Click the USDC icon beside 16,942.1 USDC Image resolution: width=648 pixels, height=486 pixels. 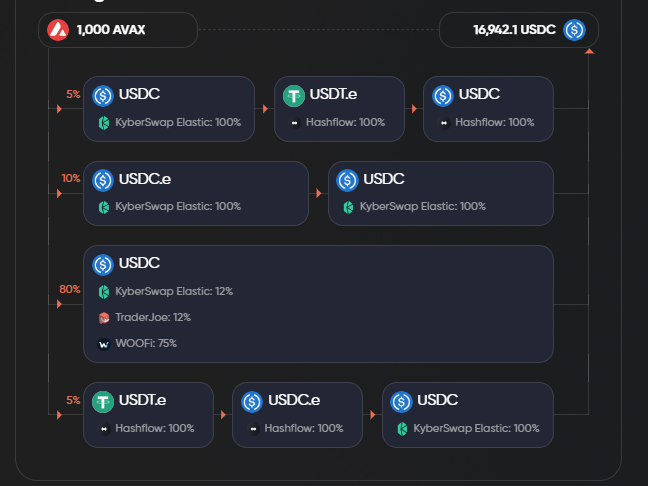[574, 30]
